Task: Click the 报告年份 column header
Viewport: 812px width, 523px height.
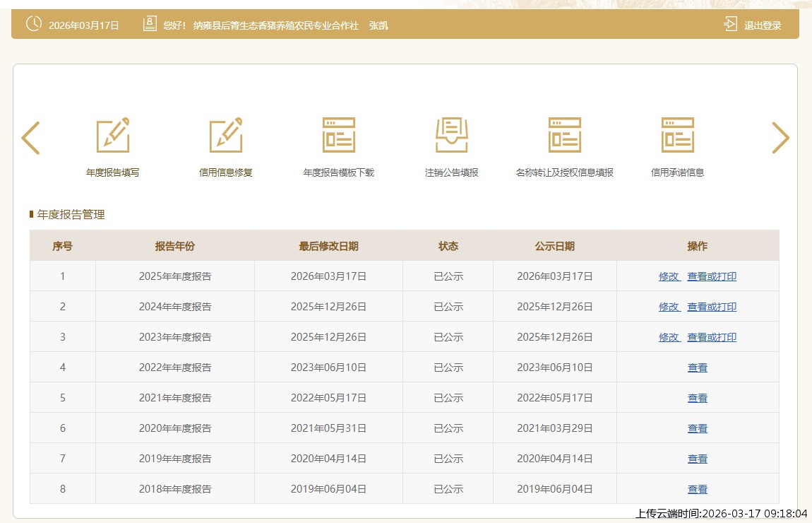Action: [175, 246]
